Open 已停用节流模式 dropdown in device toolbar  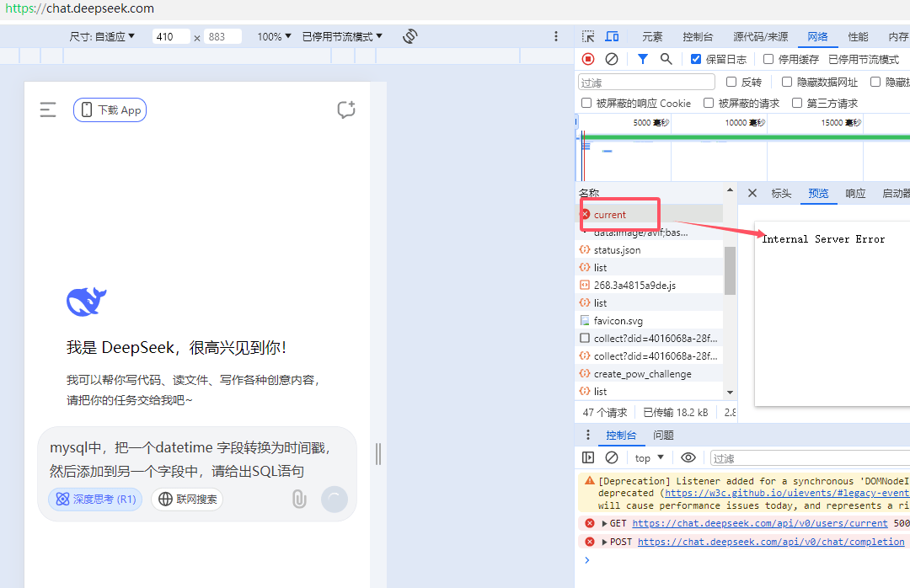pyautogui.click(x=342, y=36)
